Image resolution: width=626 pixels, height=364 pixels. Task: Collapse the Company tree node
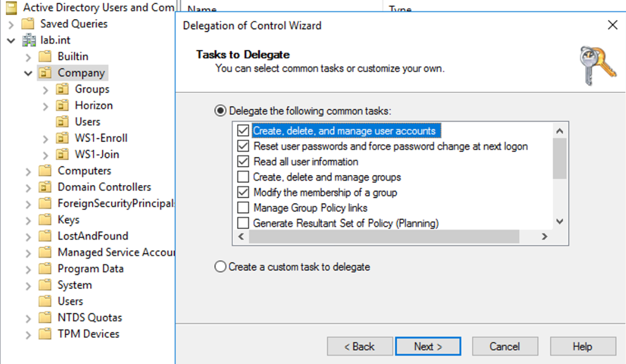[28, 73]
